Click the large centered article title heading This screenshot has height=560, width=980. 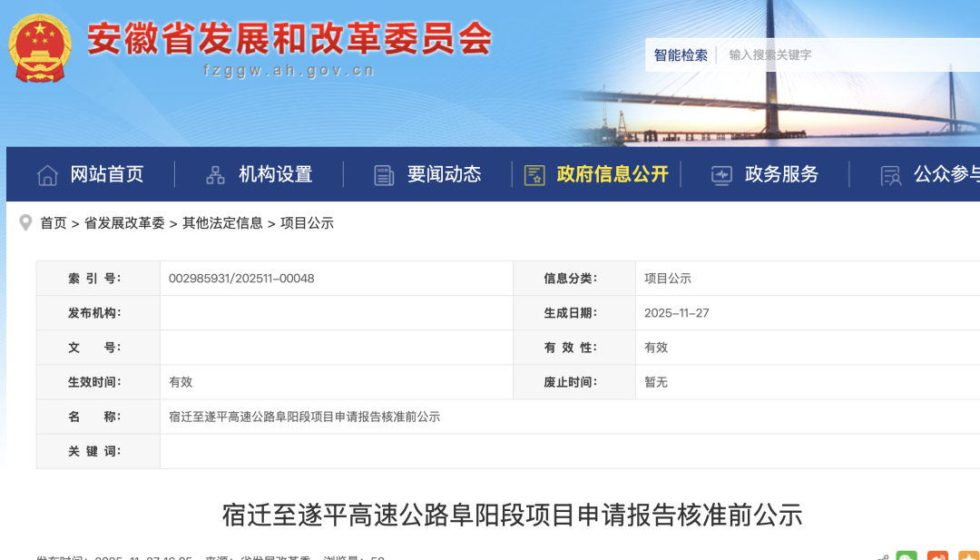tap(512, 516)
